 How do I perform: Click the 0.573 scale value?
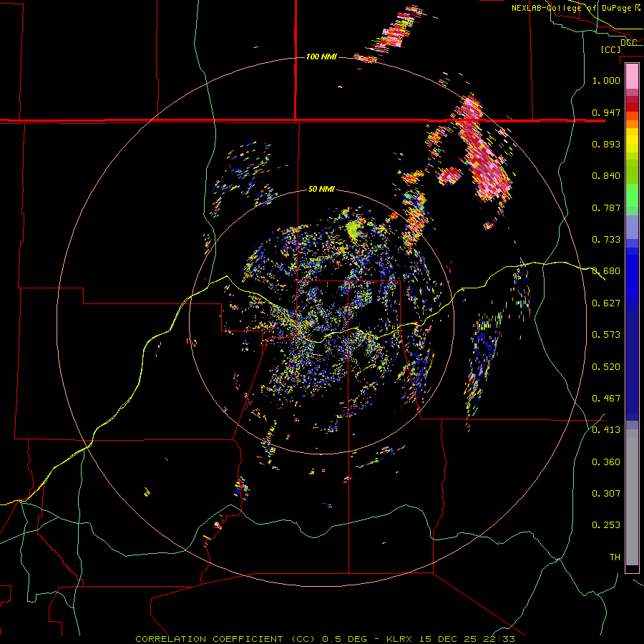(x=606, y=335)
